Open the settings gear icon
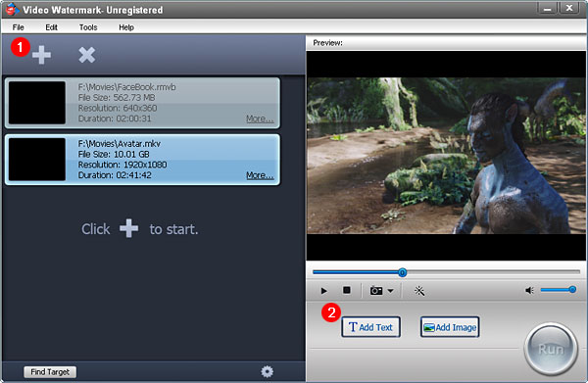This screenshot has width=588, height=383. (x=267, y=371)
